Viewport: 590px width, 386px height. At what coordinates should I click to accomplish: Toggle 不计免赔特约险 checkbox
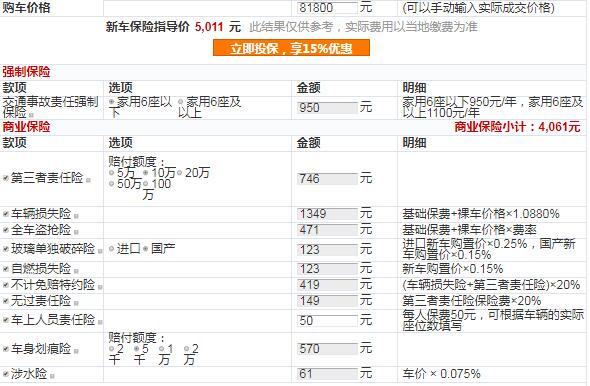[6, 285]
